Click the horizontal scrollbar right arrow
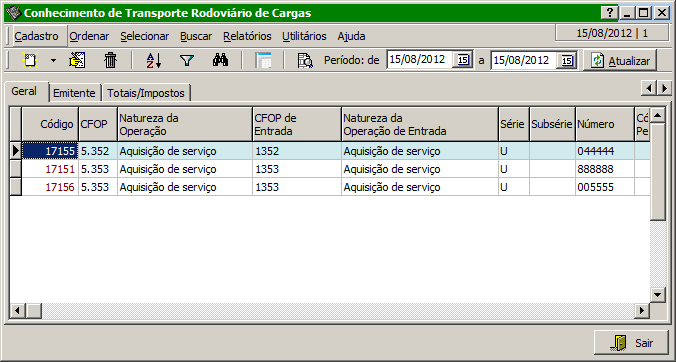Viewport: 676px width, 362px height. pos(642,310)
